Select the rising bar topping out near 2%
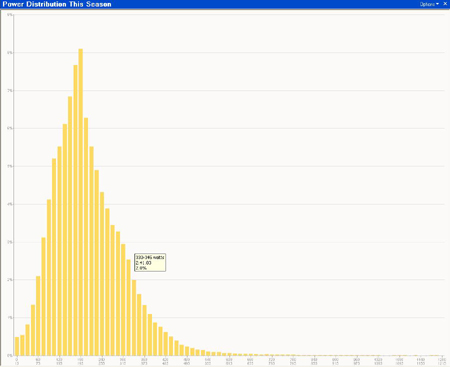The image size is (450, 367). 38,316
